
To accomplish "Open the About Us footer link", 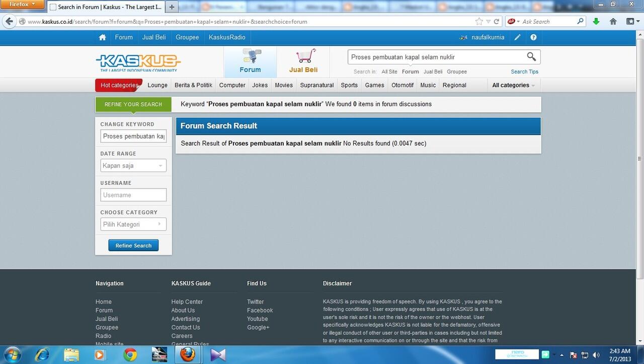I will coord(183,310).
